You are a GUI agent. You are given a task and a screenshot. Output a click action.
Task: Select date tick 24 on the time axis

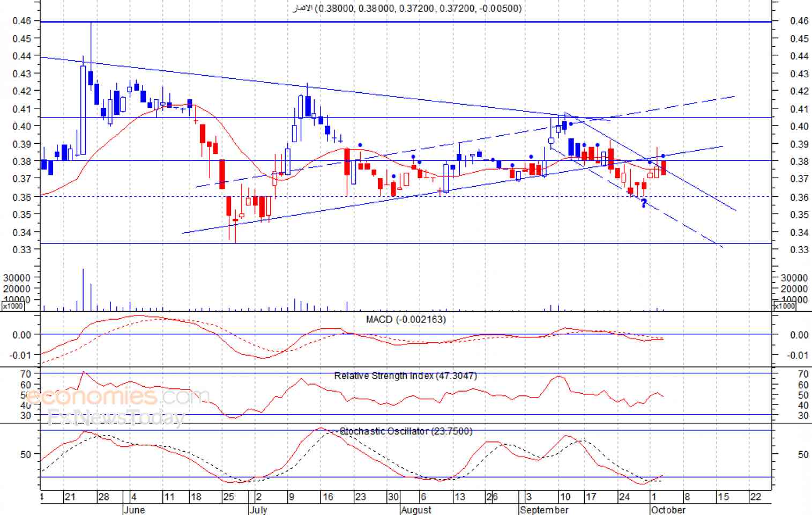coord(624,497)
